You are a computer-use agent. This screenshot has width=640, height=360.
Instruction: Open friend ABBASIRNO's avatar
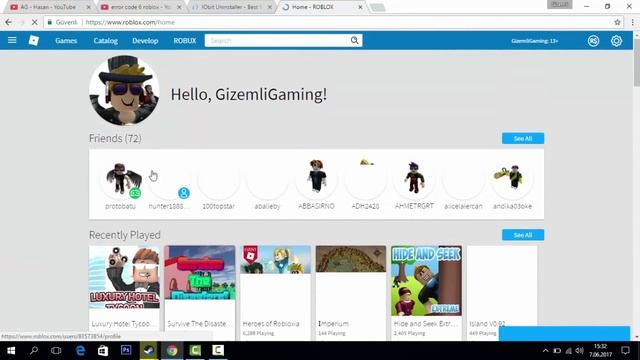tap(316, 179)
